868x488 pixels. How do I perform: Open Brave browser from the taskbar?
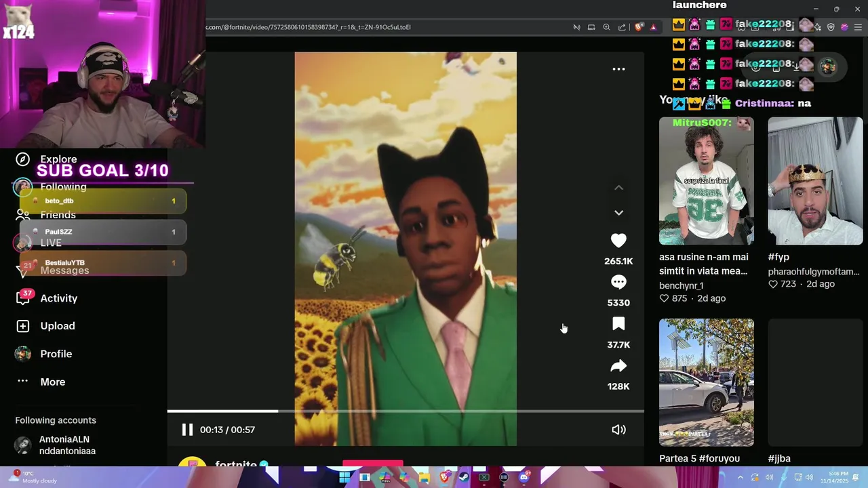pos(444,477)
